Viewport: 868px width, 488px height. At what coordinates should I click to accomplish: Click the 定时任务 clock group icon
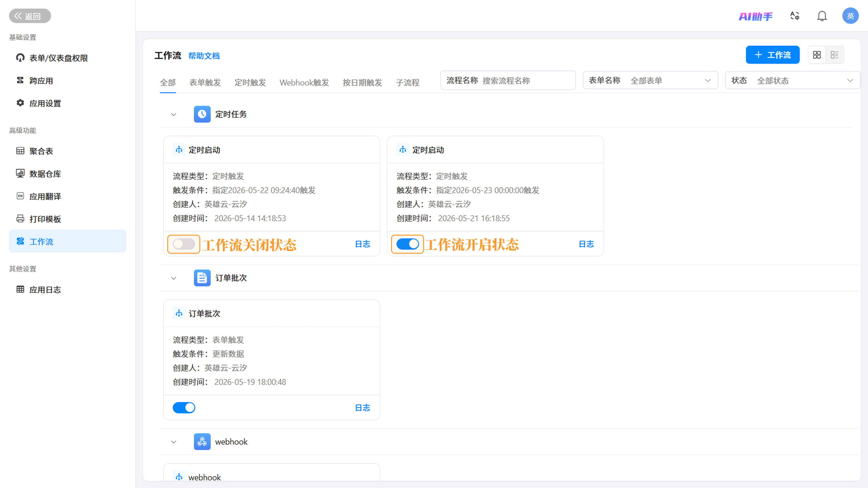tap(202, 114)
